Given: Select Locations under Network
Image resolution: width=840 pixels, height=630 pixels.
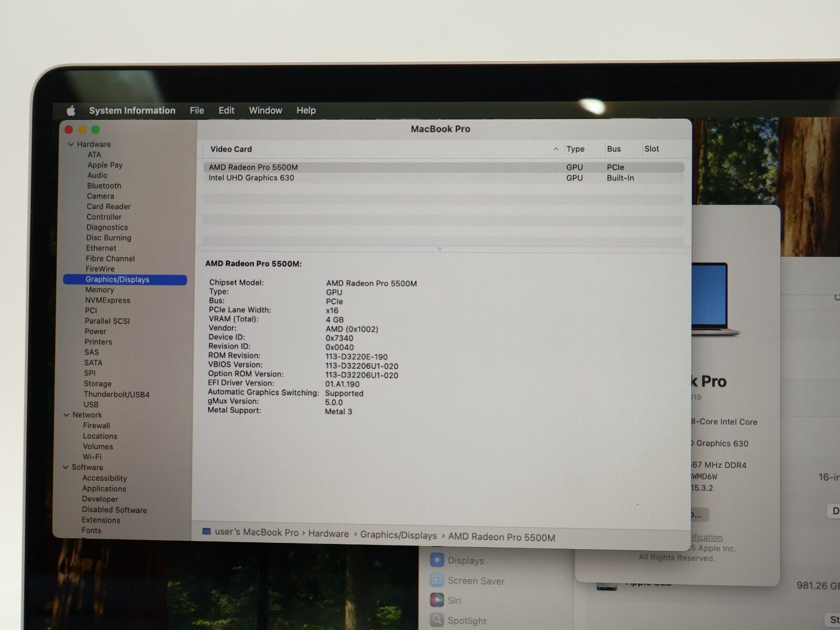Looking at the screenshot, I should coord(100,436).
